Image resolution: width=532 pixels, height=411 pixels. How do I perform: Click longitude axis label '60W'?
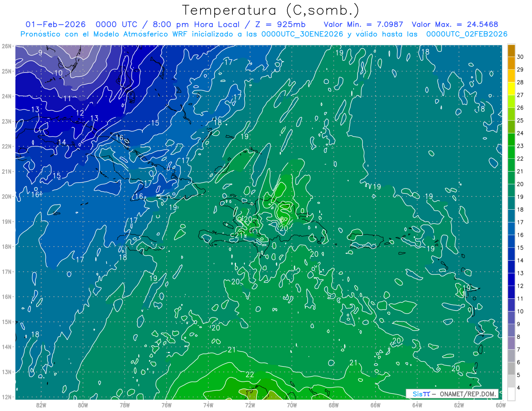tap(501, 405)
